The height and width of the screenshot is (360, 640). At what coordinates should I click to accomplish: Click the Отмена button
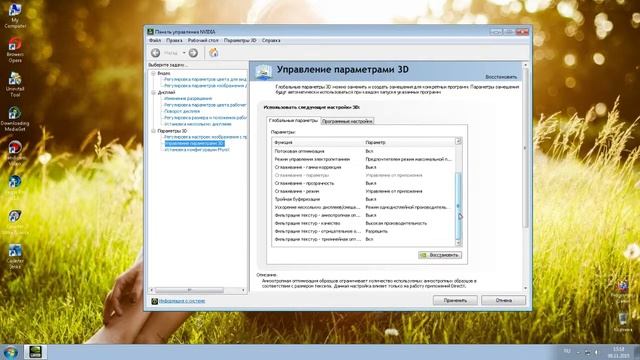[x=503, y=300]
